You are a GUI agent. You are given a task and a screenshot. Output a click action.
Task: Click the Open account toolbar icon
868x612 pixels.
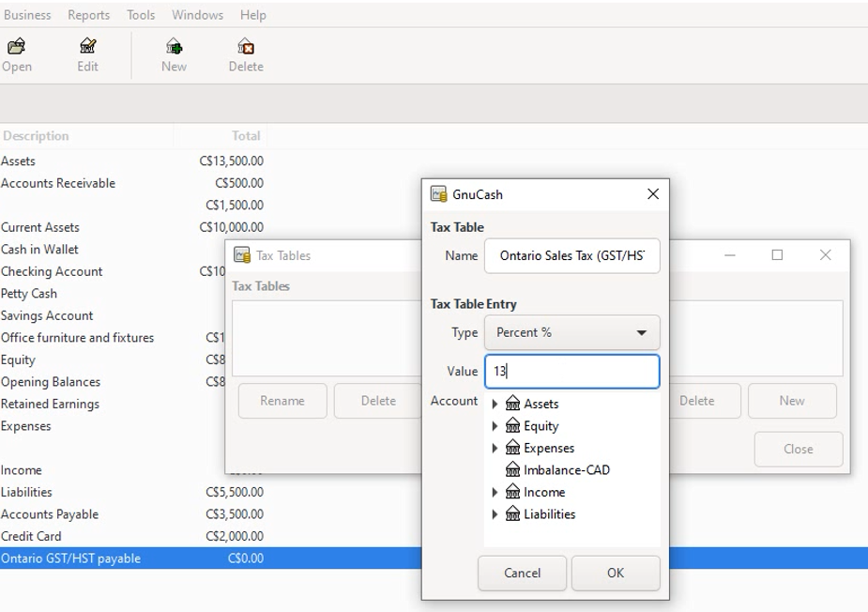16,47
